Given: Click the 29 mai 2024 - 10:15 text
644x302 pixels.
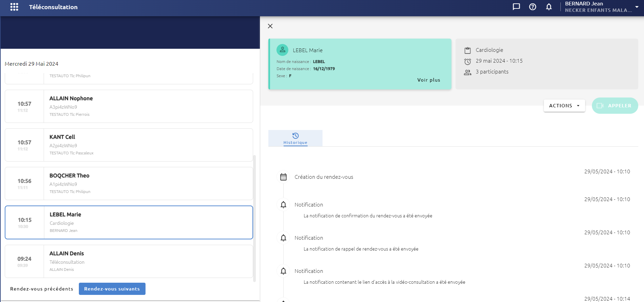Looking at the screenshot, I should [499, 61].
